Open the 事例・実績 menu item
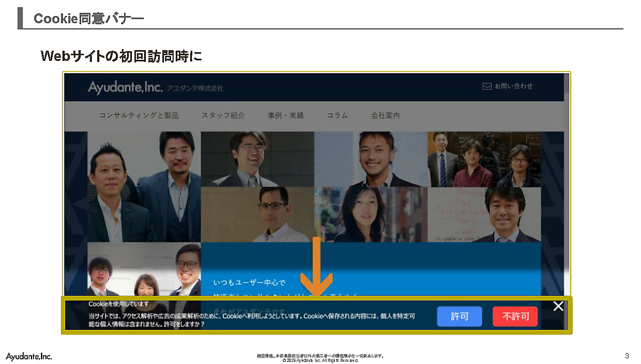641x364 pixels. click(286, 115)
